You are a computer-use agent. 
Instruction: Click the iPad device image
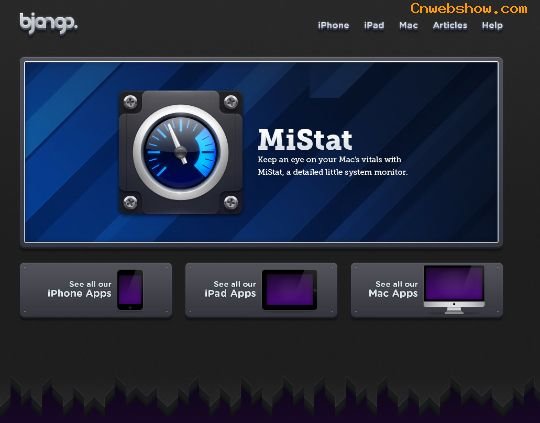click(289, 290)
